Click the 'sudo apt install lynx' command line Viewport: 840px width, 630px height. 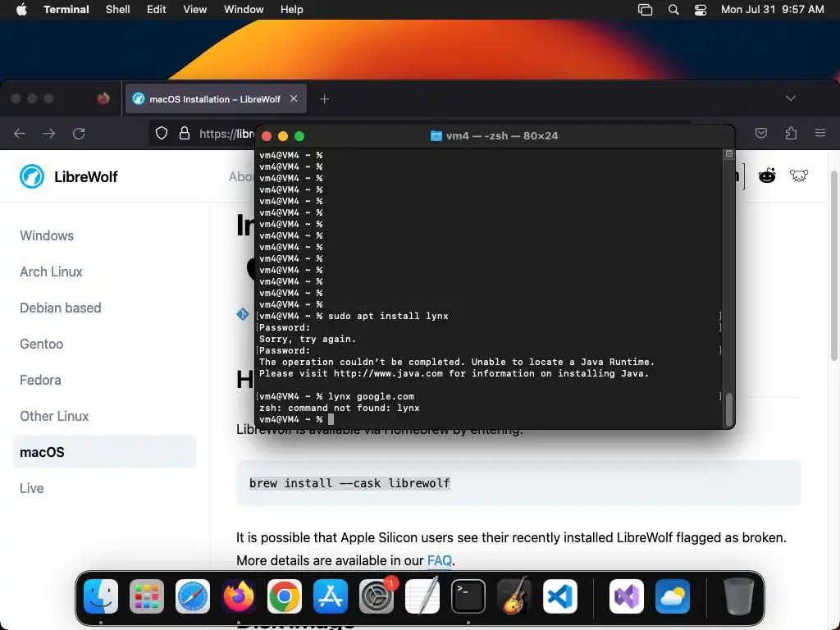(x=388, y=316)
